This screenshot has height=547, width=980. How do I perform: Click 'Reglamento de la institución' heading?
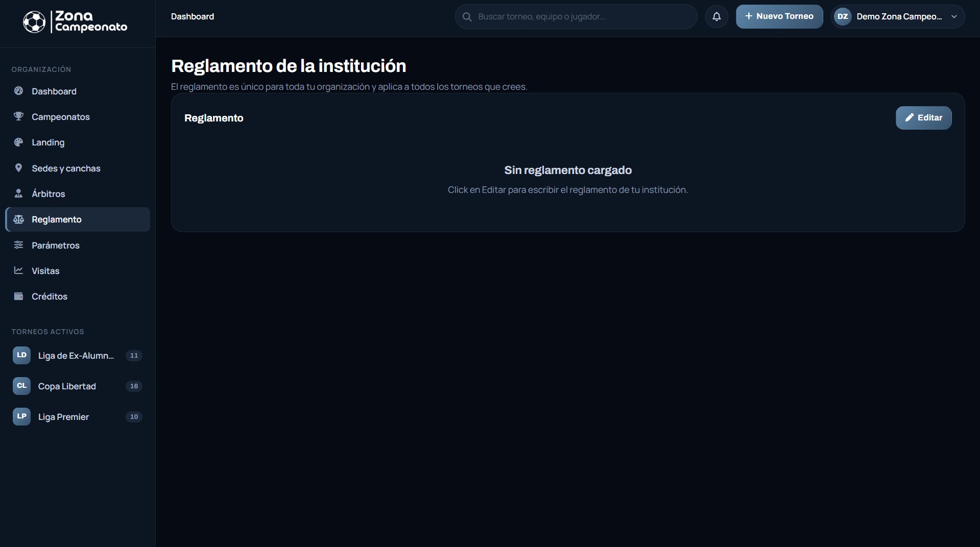(289, 66)
